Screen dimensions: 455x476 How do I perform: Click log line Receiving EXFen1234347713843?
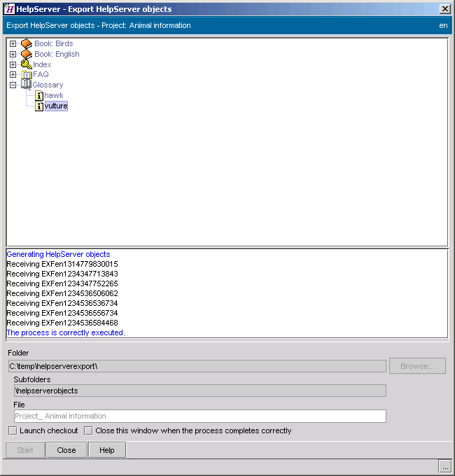coord(62,274)
